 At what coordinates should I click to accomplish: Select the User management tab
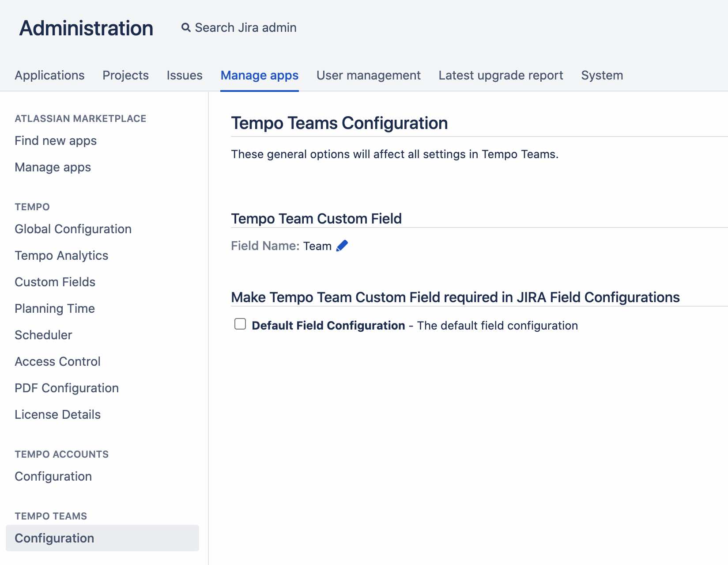(368, 76)
